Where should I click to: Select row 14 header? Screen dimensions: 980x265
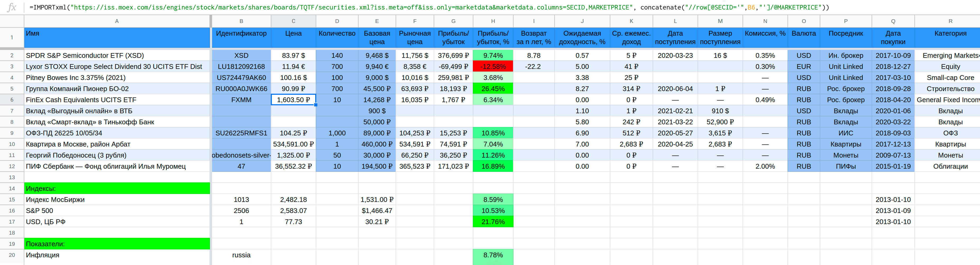pyautogui.click(x=12, y=189)
